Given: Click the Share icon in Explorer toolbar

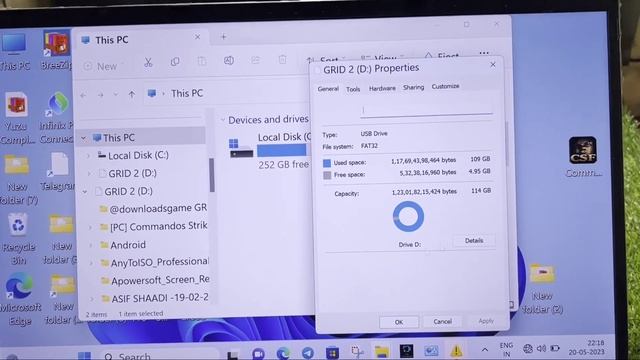Looking at the screenshot, I should pyautogui.click(x=256, y=60).
